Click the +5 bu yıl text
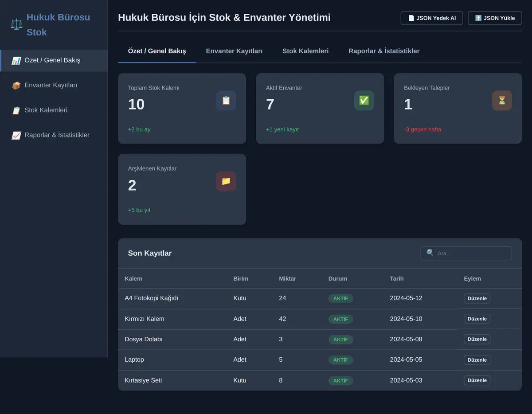 (139, 210)
